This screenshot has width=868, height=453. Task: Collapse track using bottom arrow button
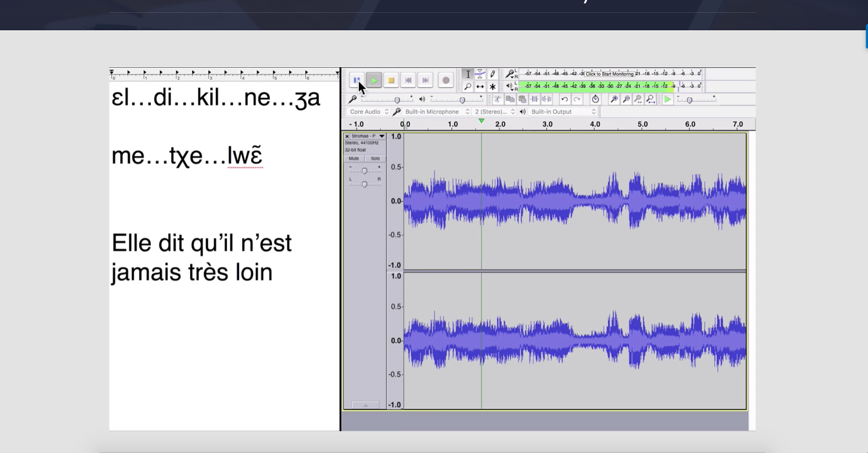(x=365, y=405)
